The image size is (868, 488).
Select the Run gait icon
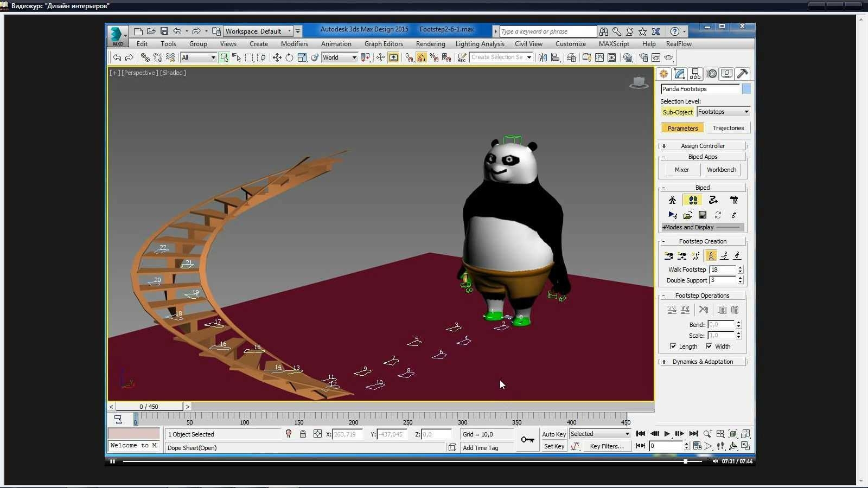(x=724, y=256)
